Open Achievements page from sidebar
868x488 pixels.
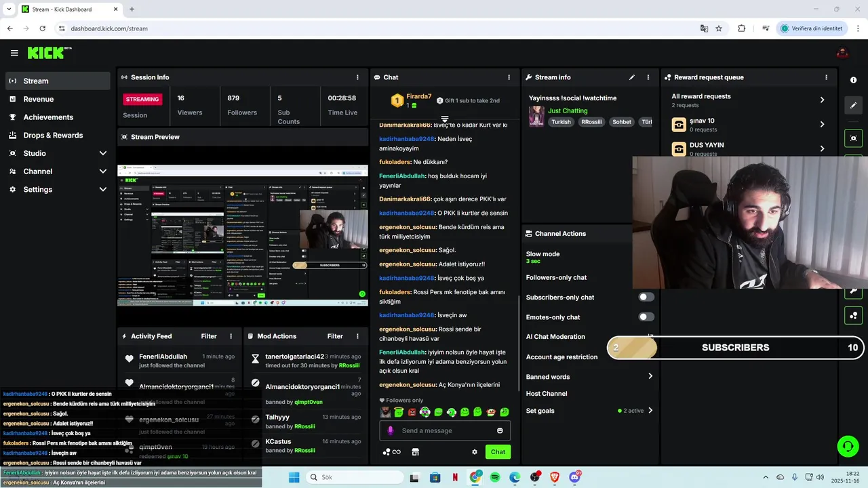point(58,117)
